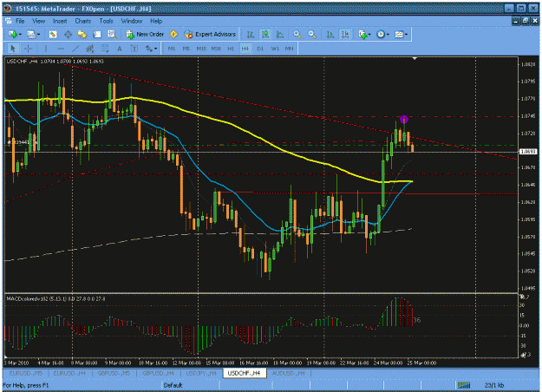Open the Arrows objects dropdown

(x=151, y=49)
